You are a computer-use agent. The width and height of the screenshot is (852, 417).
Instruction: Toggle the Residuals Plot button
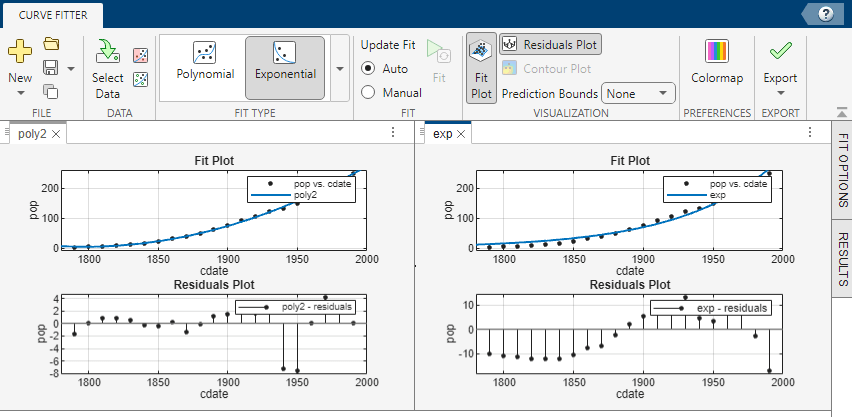pos(550,45)
